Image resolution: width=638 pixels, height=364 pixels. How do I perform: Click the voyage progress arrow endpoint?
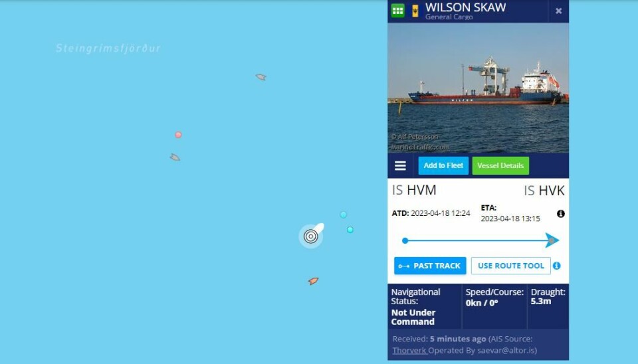pos(552,240)
